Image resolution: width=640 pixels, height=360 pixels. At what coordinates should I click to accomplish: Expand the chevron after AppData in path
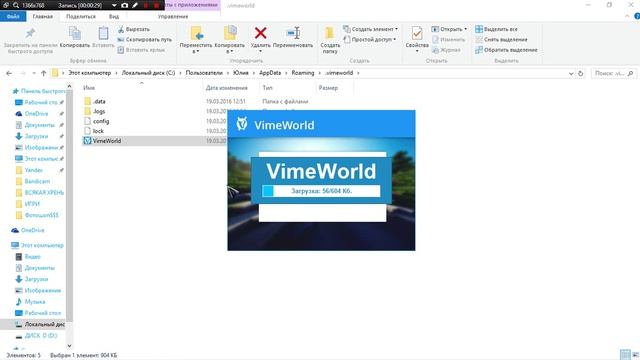287,73
